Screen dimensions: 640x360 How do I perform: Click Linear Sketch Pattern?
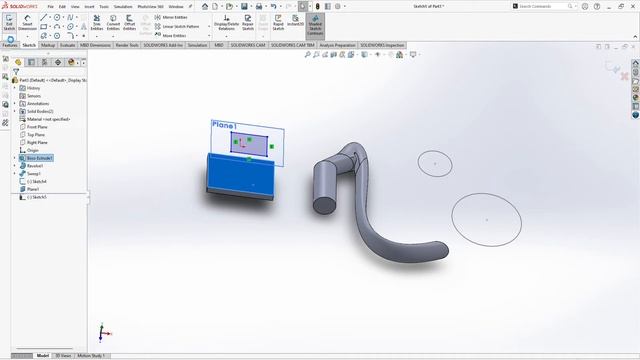(x=177, y=27)
